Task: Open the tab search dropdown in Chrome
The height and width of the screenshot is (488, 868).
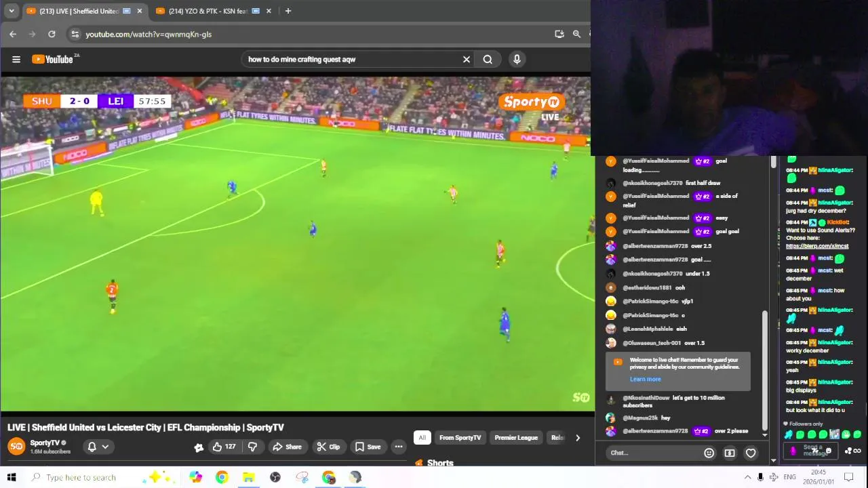Action: coord(11,11)
